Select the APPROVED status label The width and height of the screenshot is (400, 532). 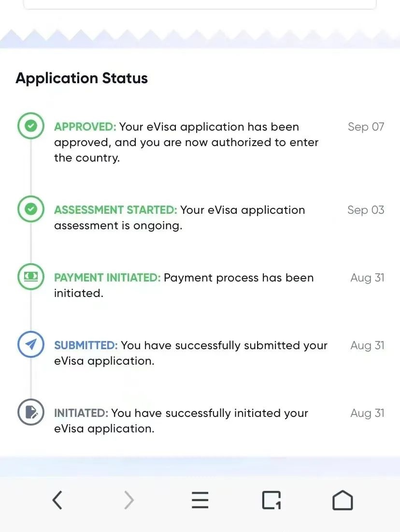click(x=85, y=127)
